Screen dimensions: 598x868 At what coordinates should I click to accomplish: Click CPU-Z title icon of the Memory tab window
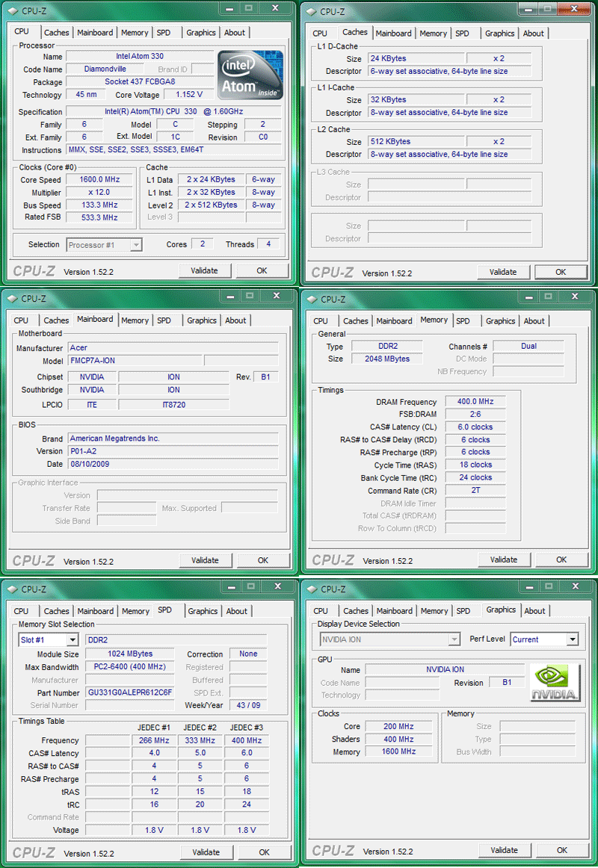312,299
